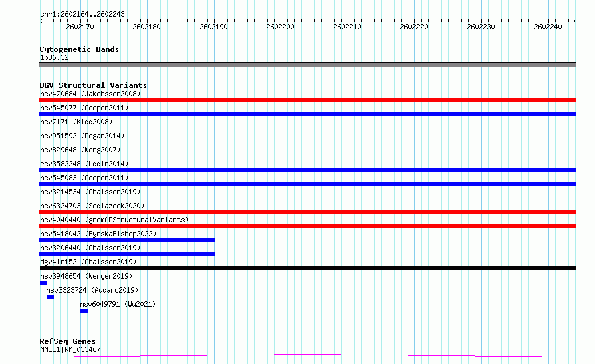Select nsv3948654 (Wenger2019) variant label

(86, 276)
